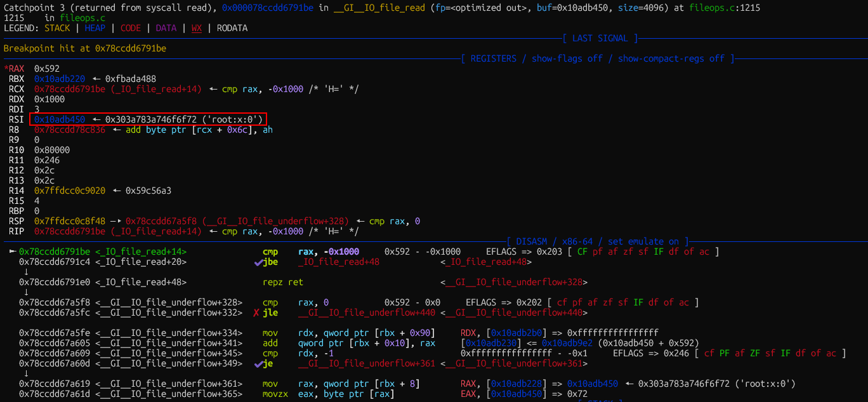868x402 pixels.
Task: Select the HEAP label in the legend
Action: point(95,28)
